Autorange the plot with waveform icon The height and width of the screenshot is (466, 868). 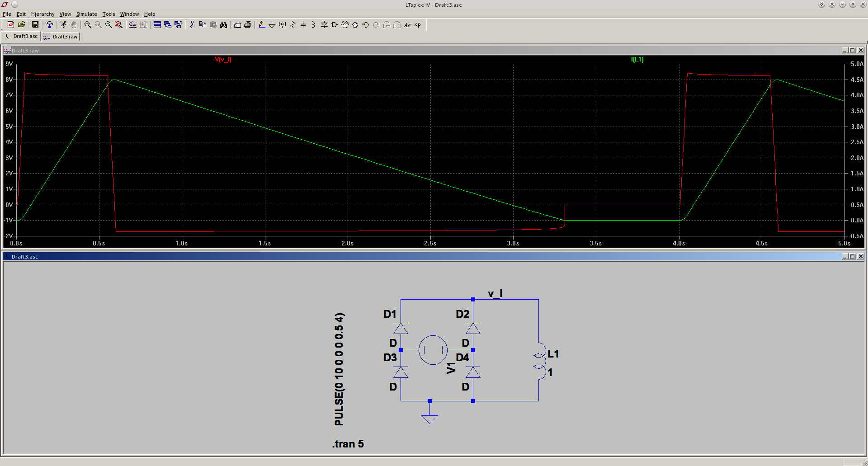tap(133, 25)
